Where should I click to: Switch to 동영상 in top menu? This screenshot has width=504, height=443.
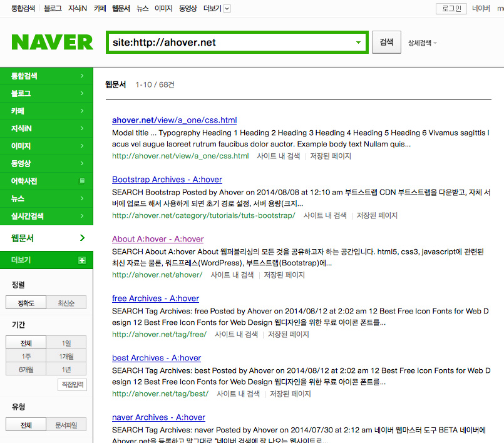point(188,8)
